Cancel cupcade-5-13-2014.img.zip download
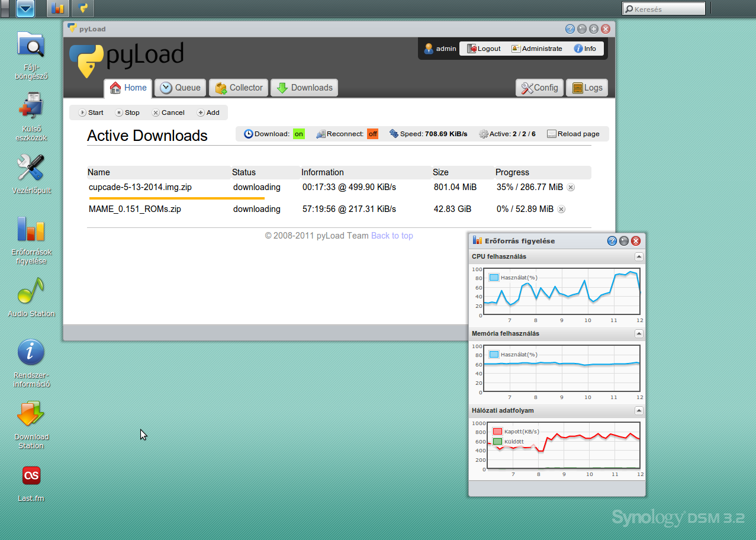This screenshot has width=756, height=540. point(571,187)
